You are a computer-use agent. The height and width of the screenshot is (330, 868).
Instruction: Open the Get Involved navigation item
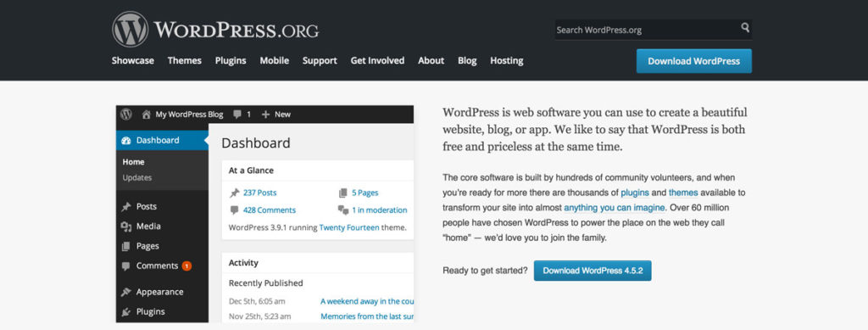coord(377,61)
